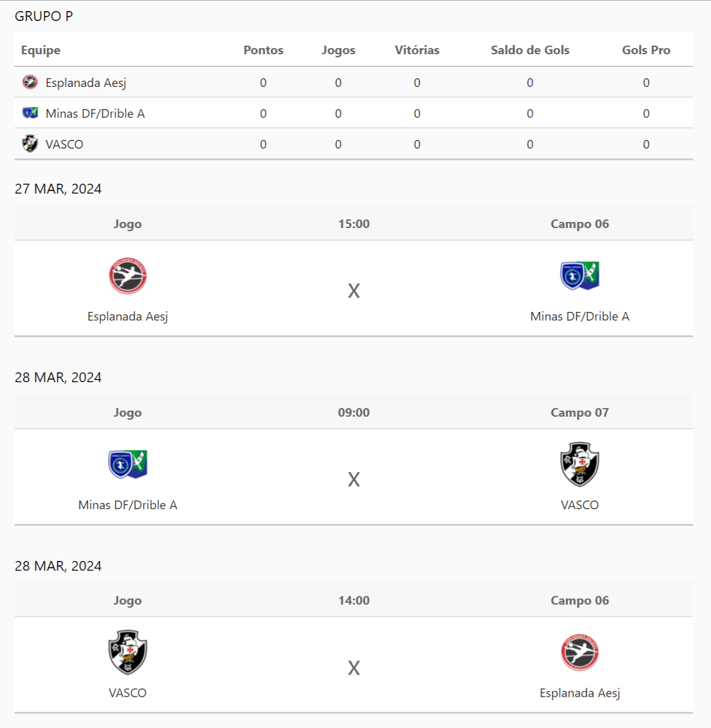Open VASCO team name in standings table
This screenshot has height=728, width=711.
pos(64,144)
